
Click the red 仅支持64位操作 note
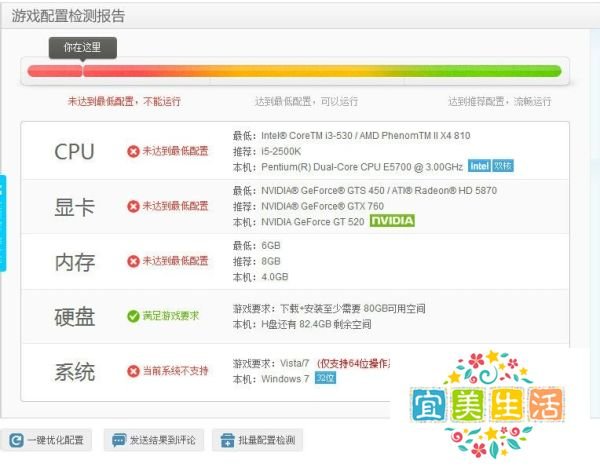pos(353,363)
